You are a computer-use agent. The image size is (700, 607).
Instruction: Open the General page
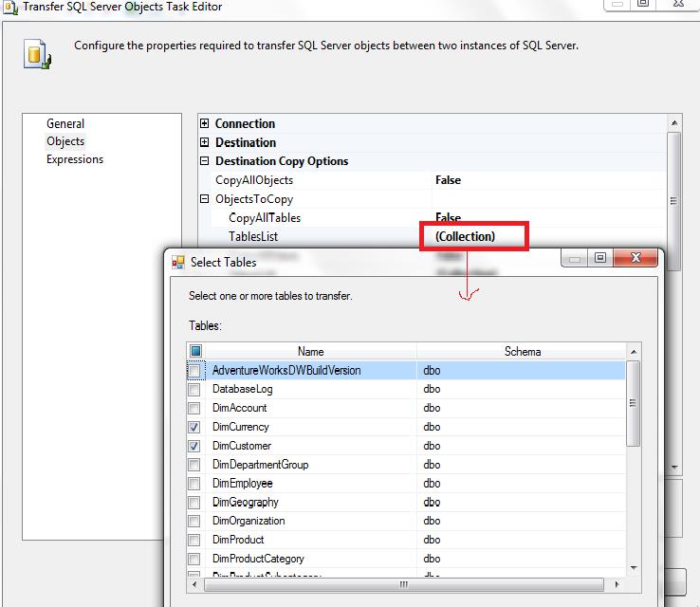[x=65, y=123]
